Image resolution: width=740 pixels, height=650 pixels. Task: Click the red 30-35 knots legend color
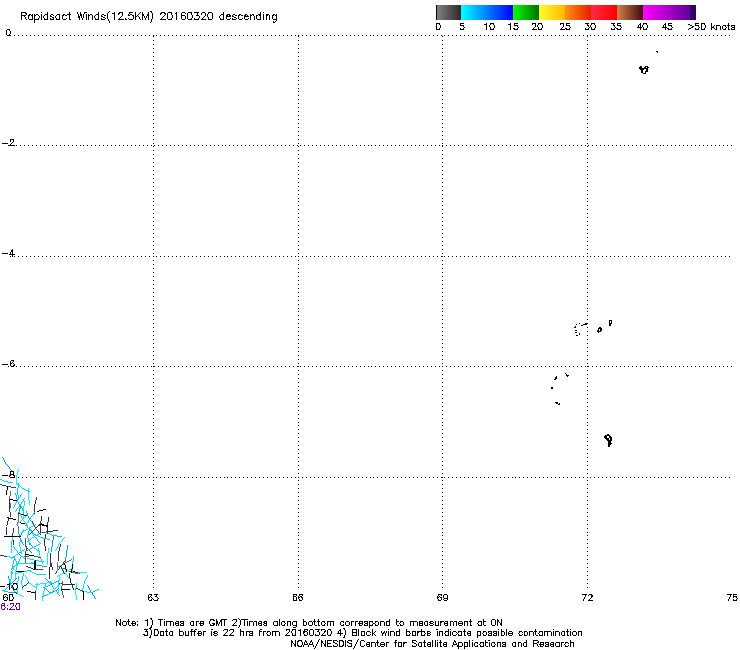604,12
